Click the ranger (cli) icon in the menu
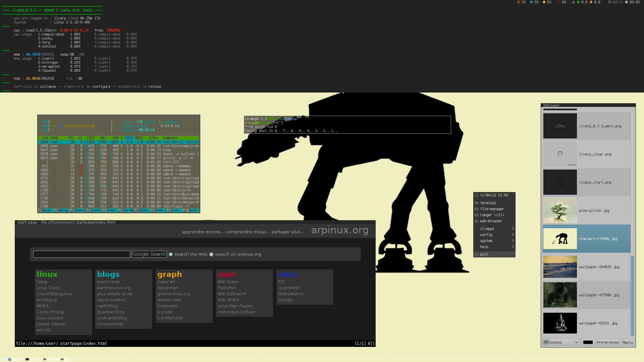This screenshot has height=362, width=644. coord(477,215)
